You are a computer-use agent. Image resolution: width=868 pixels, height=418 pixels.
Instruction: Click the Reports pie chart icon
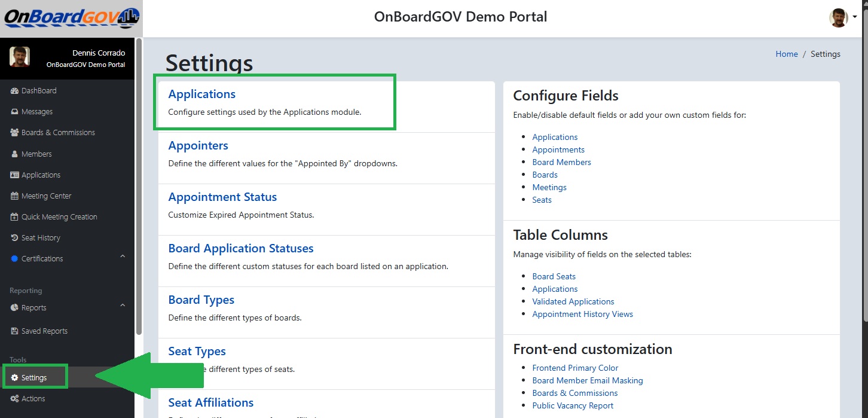click(x=15, y=308)
